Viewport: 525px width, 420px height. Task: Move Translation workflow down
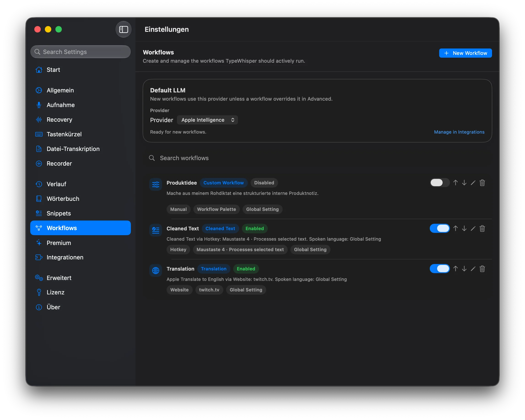click(464, 269)
